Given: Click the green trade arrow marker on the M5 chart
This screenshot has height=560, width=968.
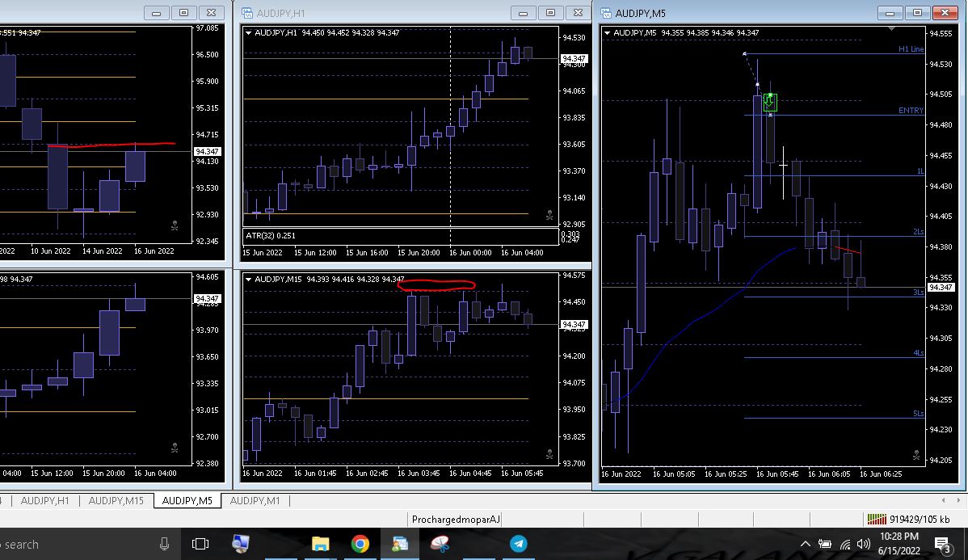Looking at the screenshot, I should click(x=770, y=102).
